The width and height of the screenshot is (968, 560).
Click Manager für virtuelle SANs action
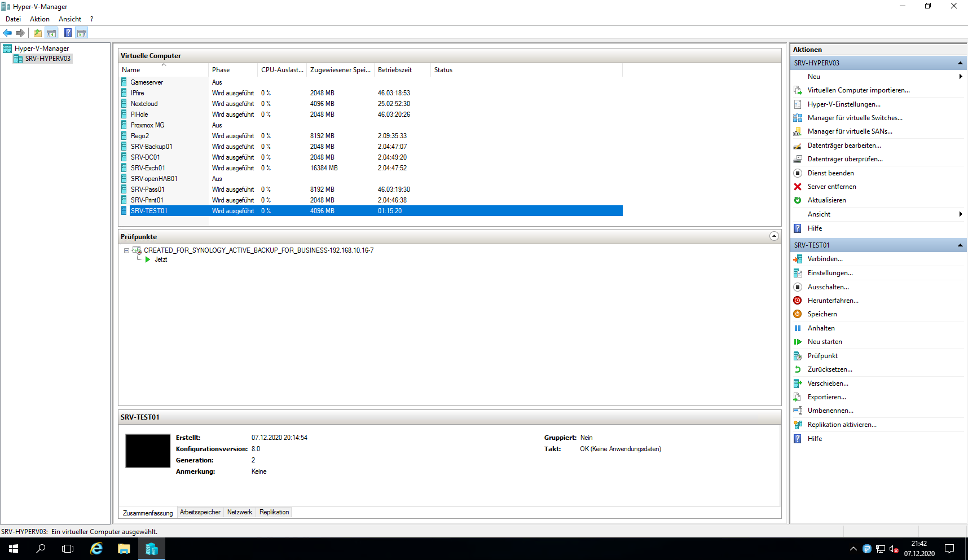point(850,131)
